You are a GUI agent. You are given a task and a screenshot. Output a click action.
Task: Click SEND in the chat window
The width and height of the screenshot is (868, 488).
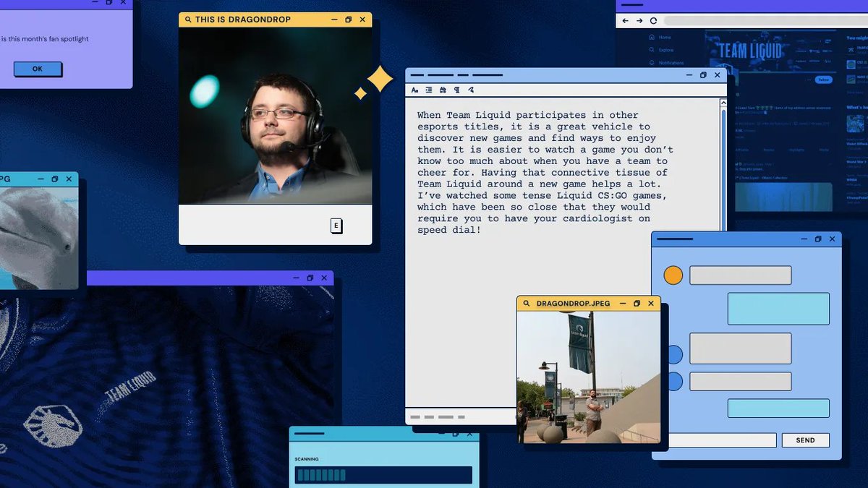805,440
